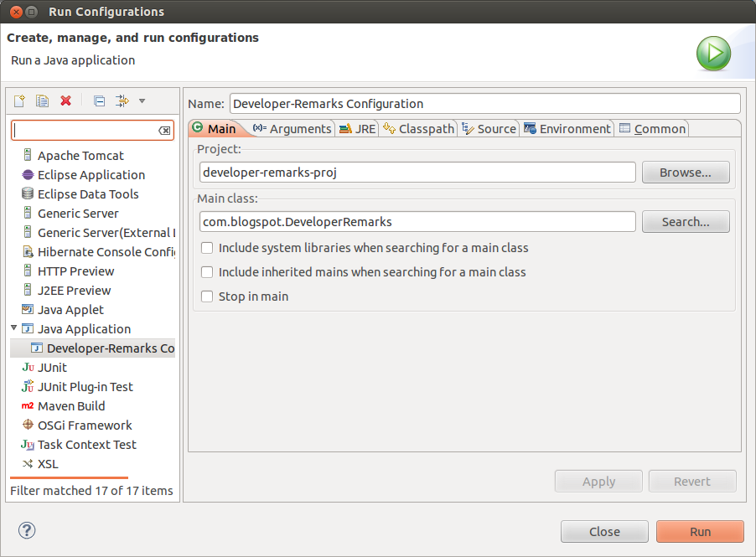Click the filter launch configurations icon
The width and height of the screenshot is (756, 557).
122,101
